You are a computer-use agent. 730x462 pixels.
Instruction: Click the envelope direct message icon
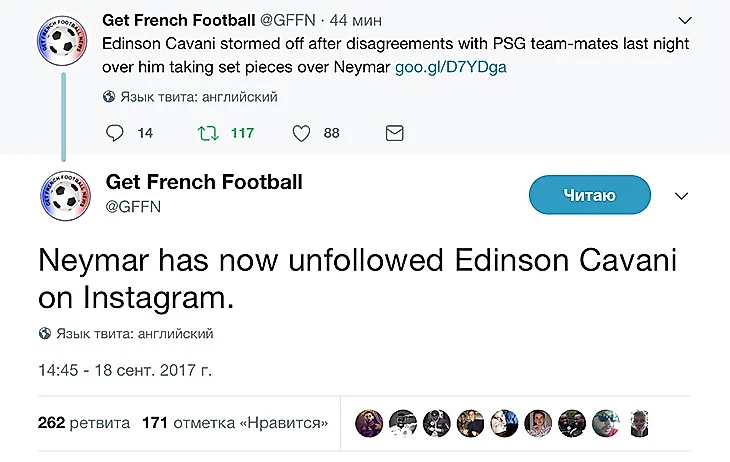pyautogui.click(x=394, y=133)
